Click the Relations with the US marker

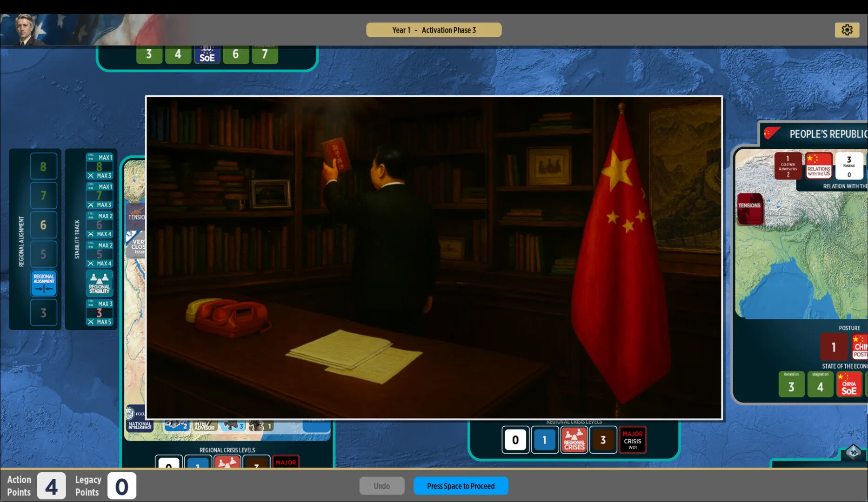click(x=819, y=166)
